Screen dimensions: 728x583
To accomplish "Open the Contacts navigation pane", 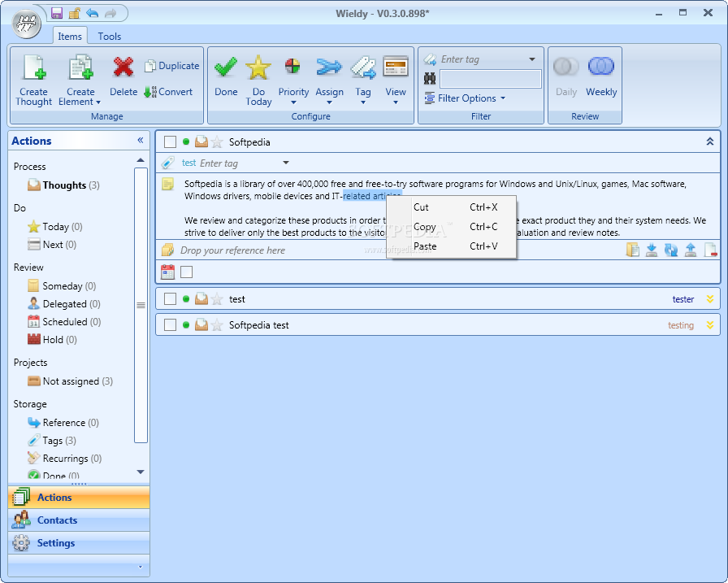I will pos(79,520).
